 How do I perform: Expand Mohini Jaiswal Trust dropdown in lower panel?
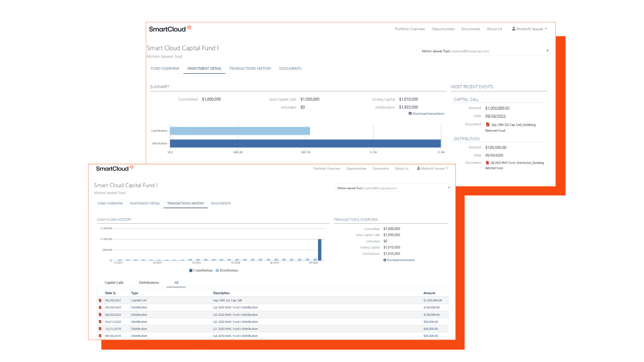(448, 188)
